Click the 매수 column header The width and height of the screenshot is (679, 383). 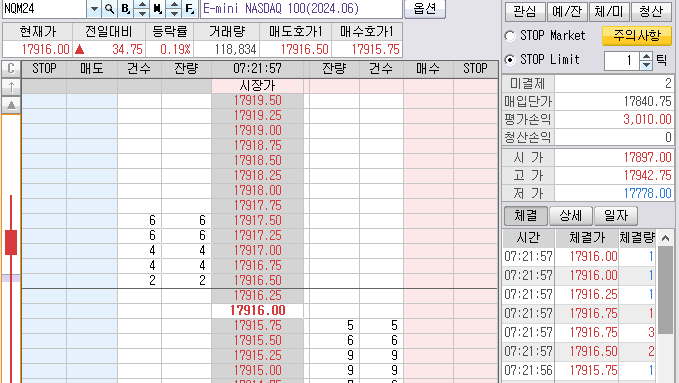[428, 68]
